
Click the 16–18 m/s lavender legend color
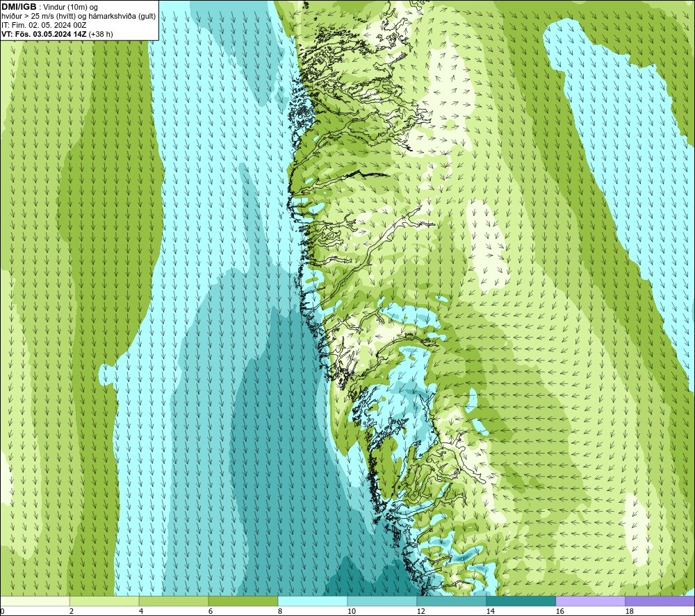pyautogui.click(x=590, y=601)
